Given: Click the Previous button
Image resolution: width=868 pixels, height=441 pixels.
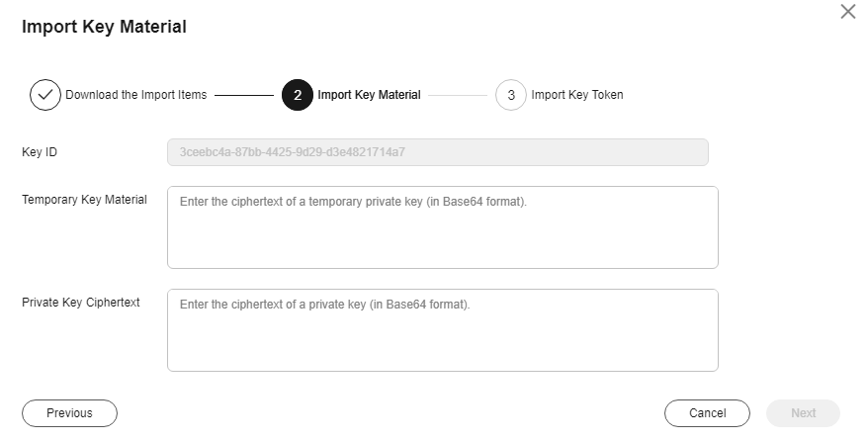Looking at the screenshot, I should [70, 413].
